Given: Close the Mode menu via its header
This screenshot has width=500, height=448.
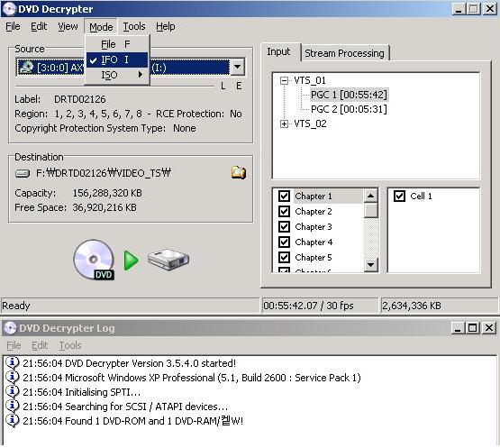Looking at the screenshot, I should (x=101, y=27).
